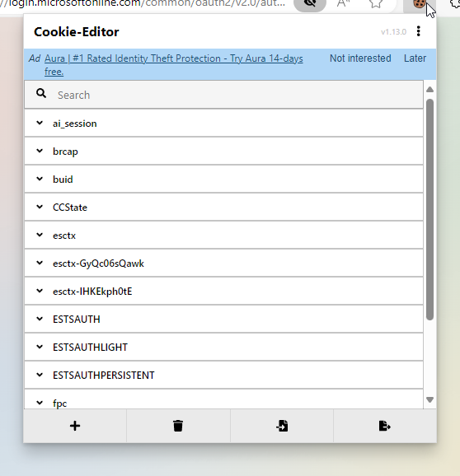The image size is (460, 476).
Task: Click the import cookies icon
Action: pyautogui.click(x=282, y=426)
